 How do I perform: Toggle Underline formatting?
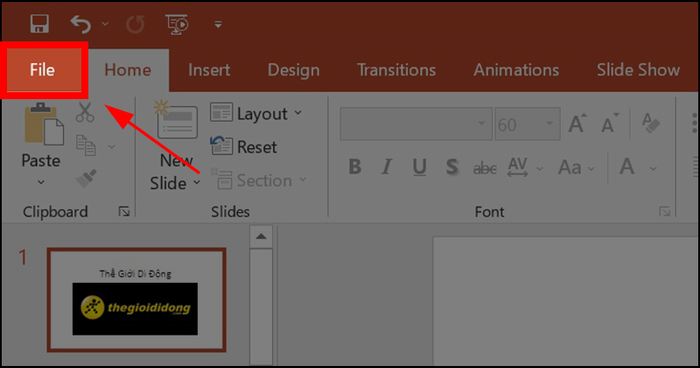point(419,167)
